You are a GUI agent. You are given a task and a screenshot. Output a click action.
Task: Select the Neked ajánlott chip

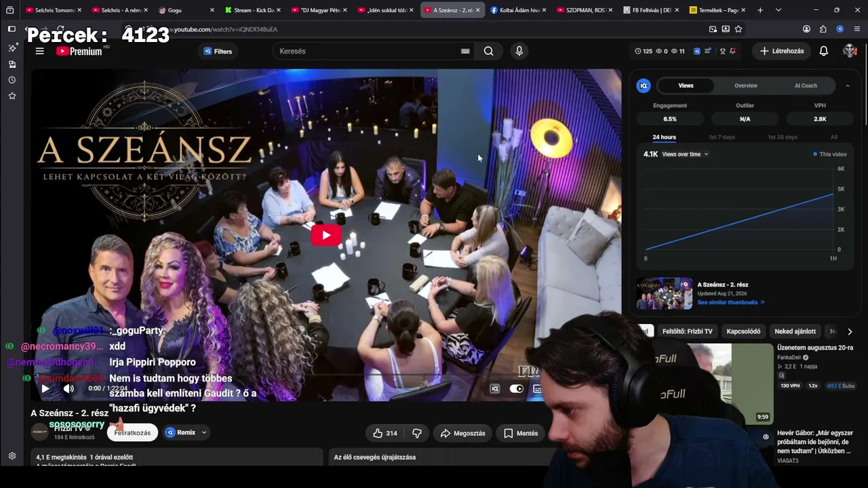coord(795,331)
